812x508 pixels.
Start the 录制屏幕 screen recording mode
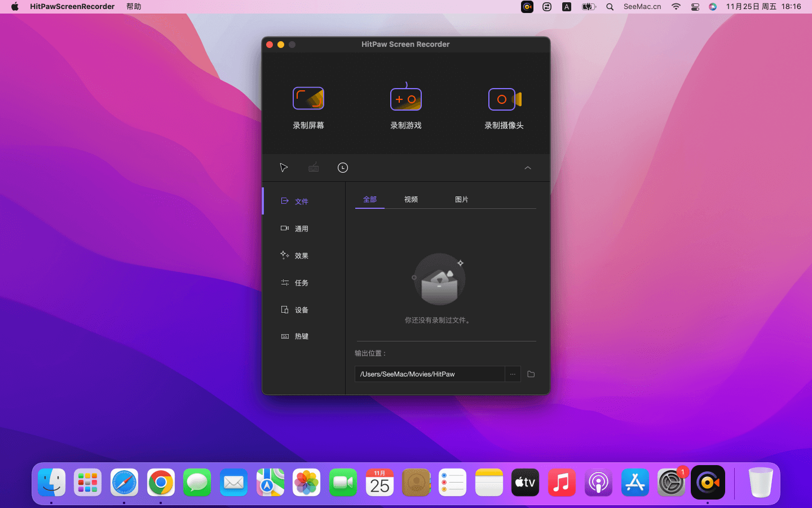[308, 108]
